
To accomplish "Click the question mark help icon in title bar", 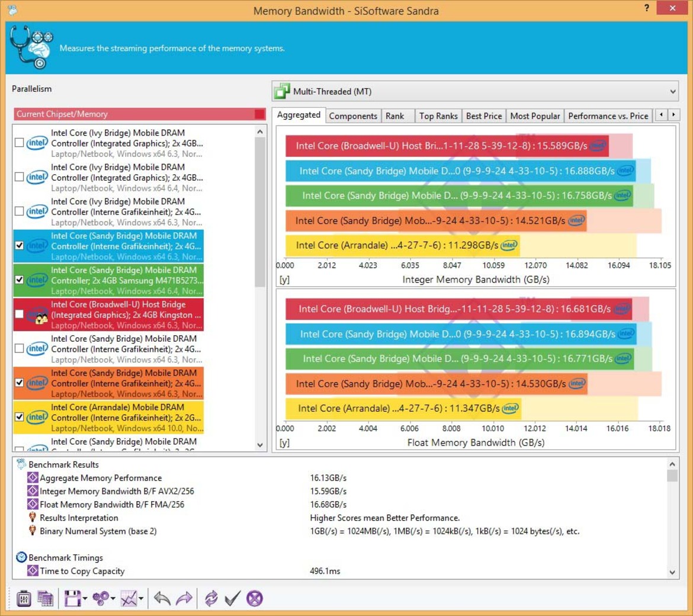I will click(x=647, y=8).
